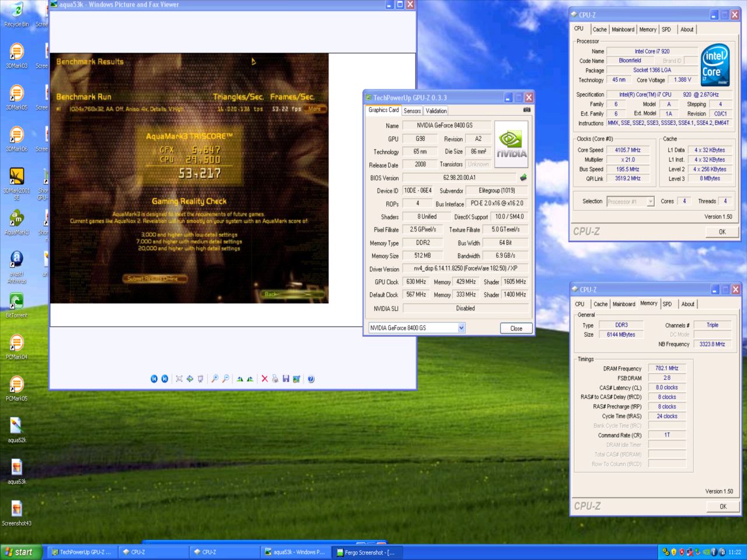747x560 pixels.
Task: Click the GPU-Z camera screenshot icon
Action: coord(527,110)
